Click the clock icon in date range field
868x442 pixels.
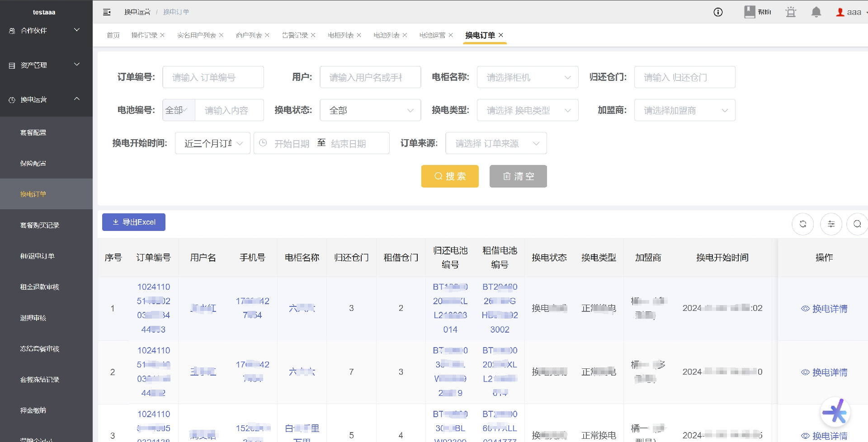coord(263,143)
